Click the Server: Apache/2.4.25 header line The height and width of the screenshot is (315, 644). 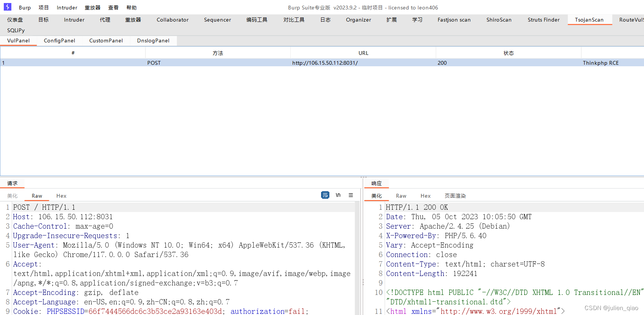point(448,226)
